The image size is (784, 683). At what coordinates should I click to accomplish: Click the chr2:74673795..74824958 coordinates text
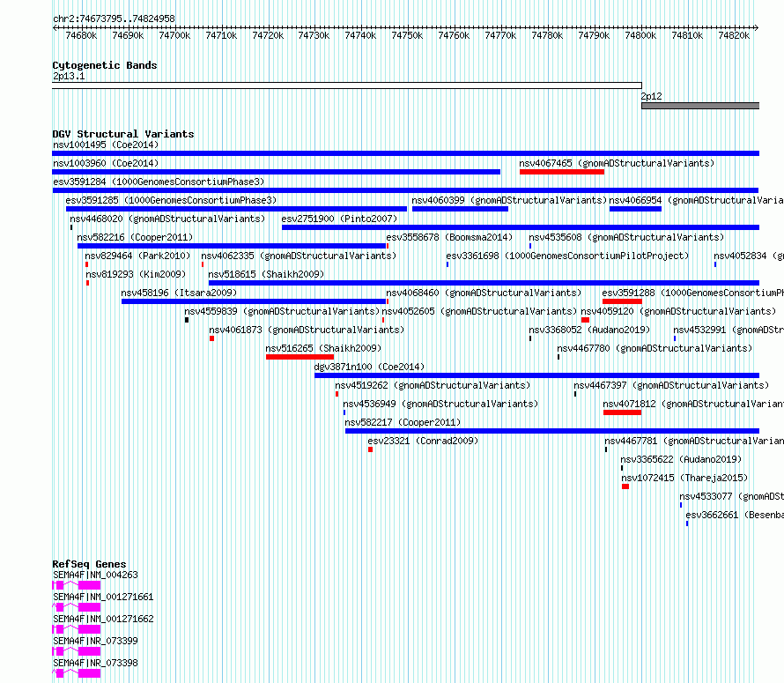[x=114, y=19]
